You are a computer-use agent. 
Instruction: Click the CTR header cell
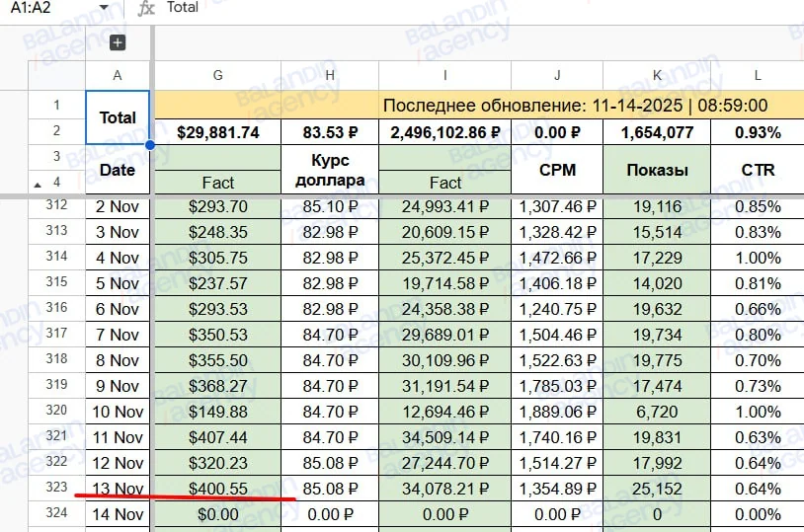coord(758,170)
